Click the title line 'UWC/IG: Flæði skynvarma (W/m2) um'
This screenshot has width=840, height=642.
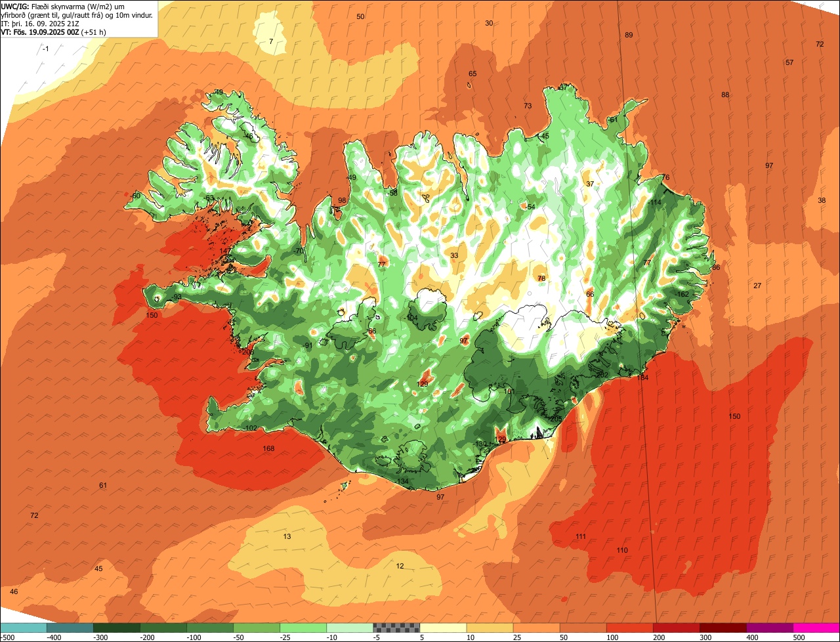pyautogui.click(x=63, y=7)
